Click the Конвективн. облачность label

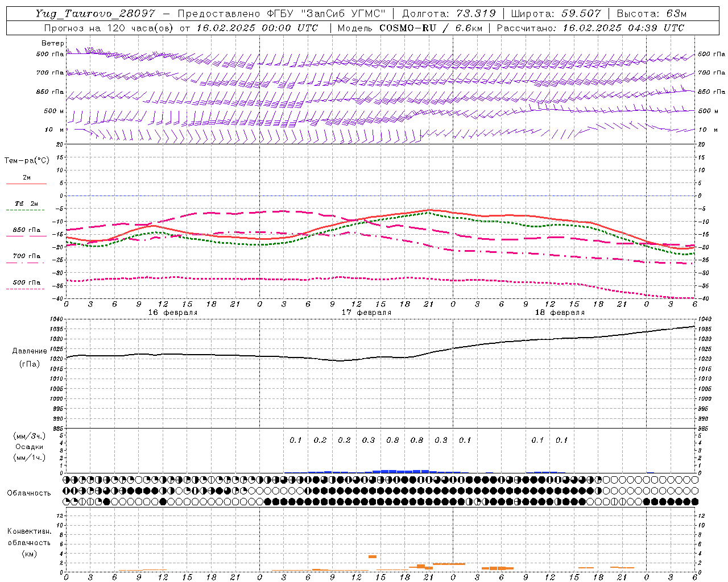29,537
